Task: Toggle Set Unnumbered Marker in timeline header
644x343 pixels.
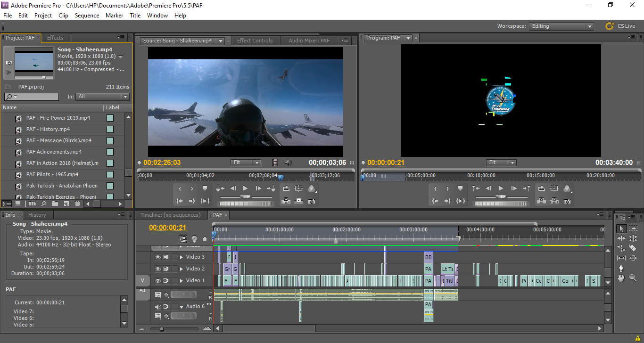Action: click(x=205, y=239)
